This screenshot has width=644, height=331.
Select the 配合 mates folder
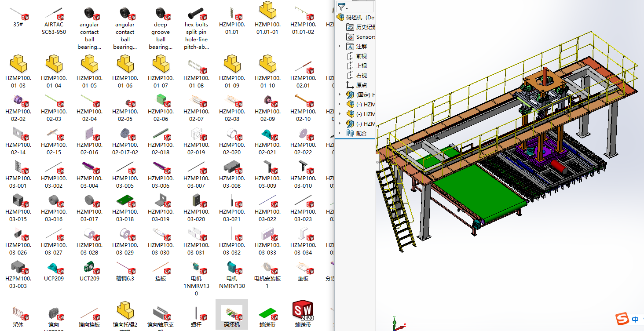coord(357,133)
